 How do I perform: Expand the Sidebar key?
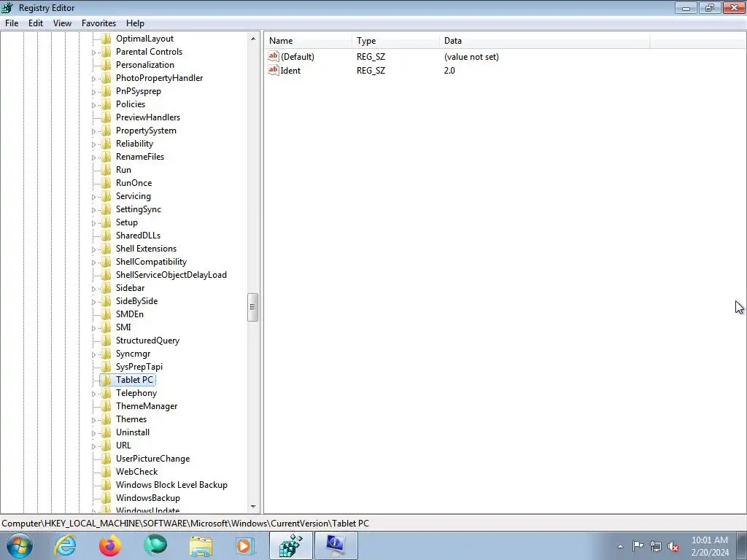tap(94, 289)
